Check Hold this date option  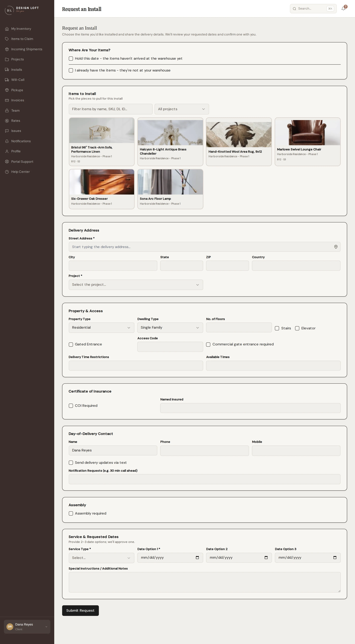[71, 59]
